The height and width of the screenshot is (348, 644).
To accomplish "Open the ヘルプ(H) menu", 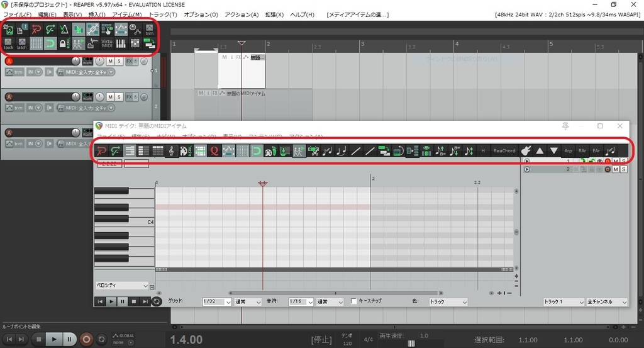I will pos(303,14).
